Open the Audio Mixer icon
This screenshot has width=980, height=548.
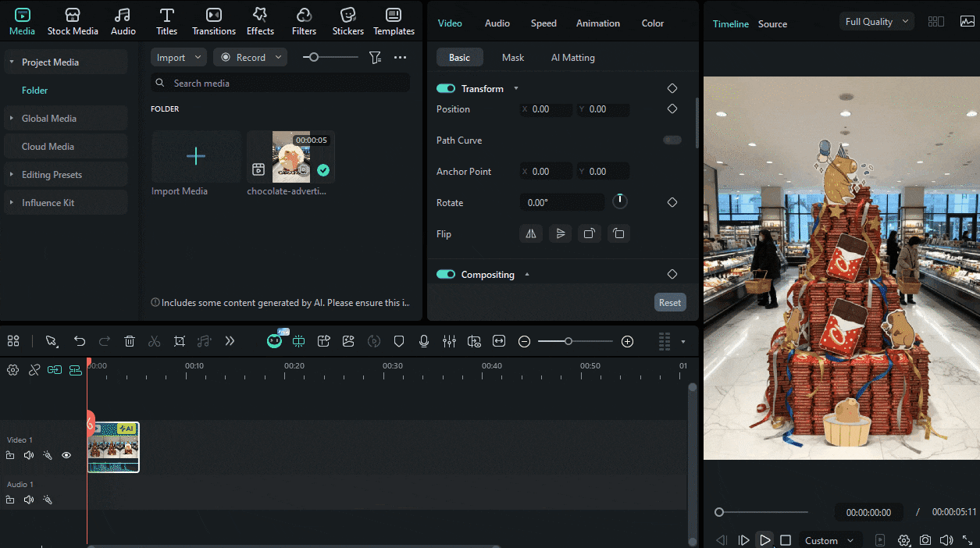click(x=449, y=341)
